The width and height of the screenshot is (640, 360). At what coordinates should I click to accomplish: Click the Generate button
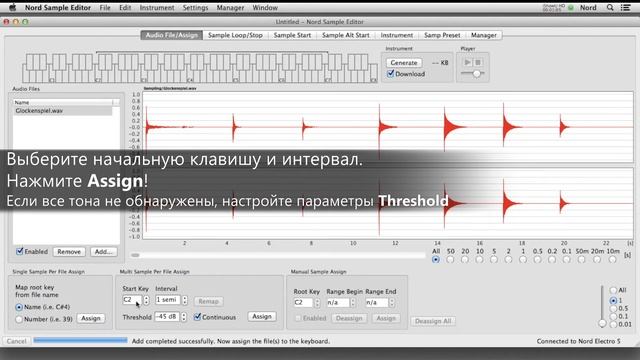coord(404,62)
